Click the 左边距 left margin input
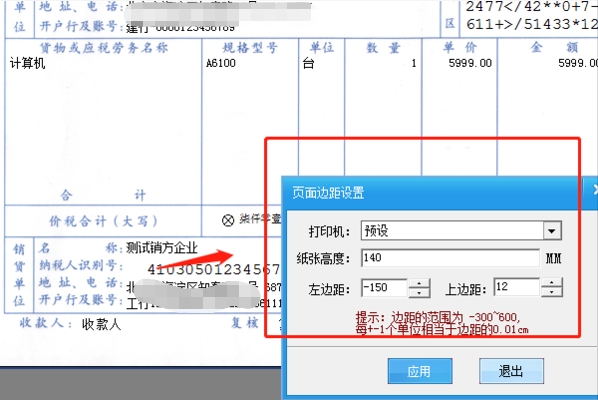The width and height of the screenshot is (598, 400). tap(384, 288)
